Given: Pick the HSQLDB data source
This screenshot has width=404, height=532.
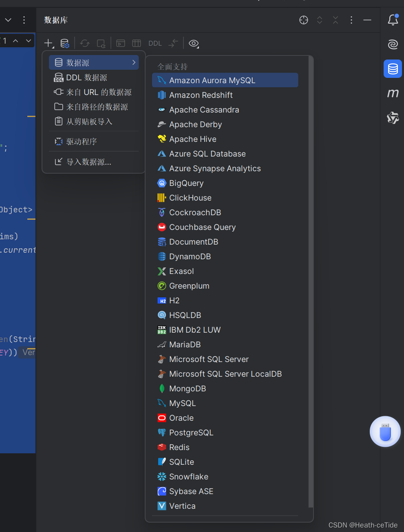Looking at the screenshot, I should coord(225,315).
